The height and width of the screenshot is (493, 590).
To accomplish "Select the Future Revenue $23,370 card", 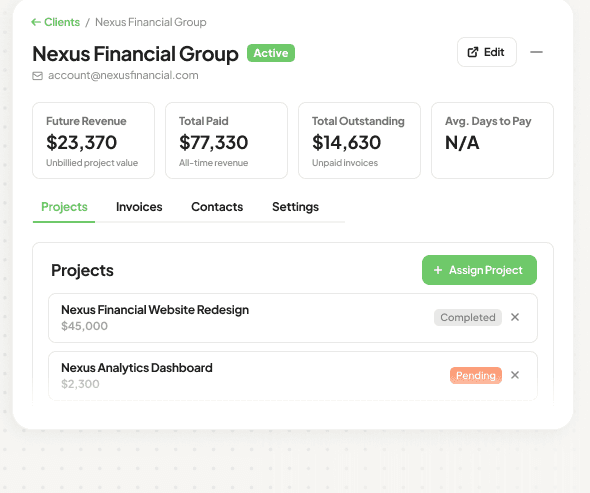I will (x=93, y=140).
